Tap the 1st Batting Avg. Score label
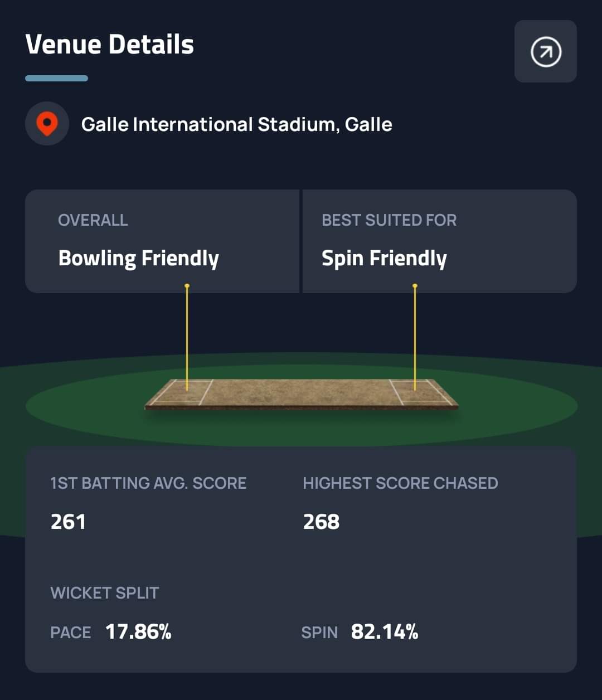 (148, 483)
